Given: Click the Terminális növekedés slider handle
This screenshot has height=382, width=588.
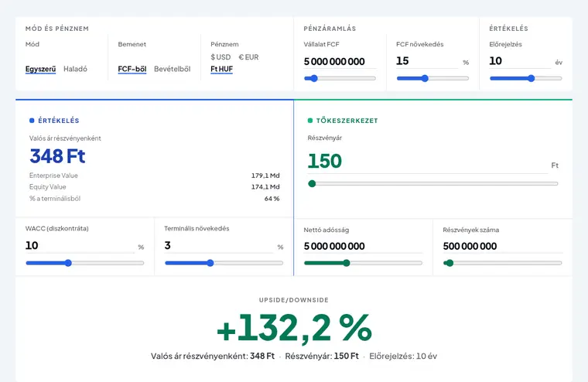Looking at the screenshot, I should click(x=210, y=263).
